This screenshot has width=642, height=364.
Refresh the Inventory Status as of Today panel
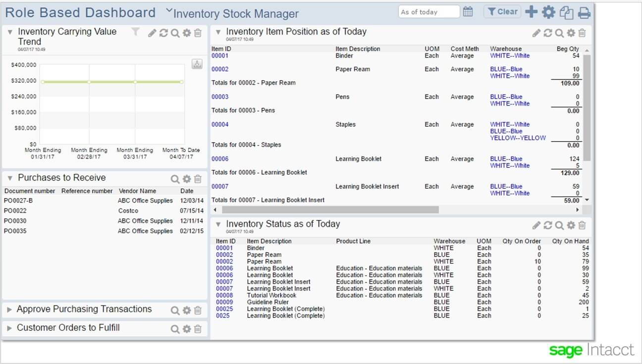click(549, 225)
